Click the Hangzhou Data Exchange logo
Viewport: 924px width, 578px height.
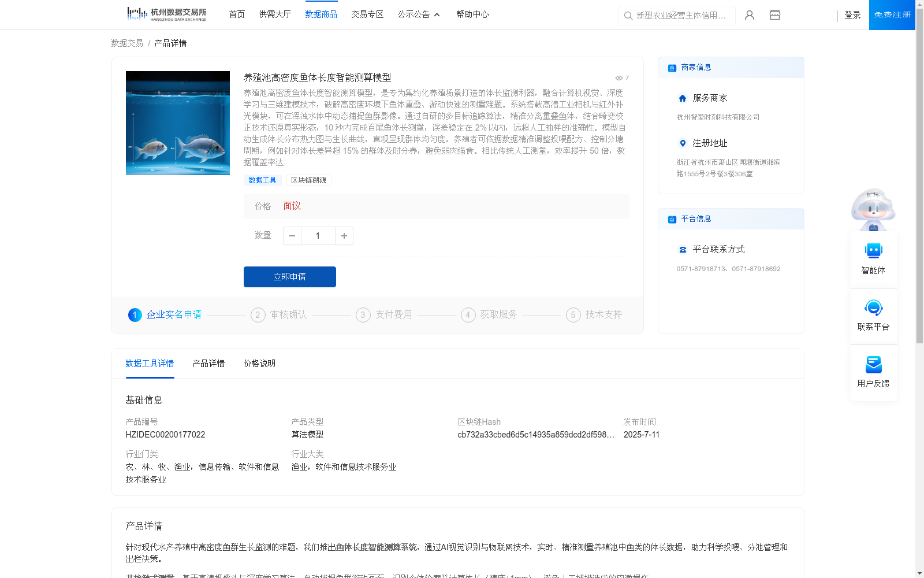pyautogui.click(x=166, y=14)
